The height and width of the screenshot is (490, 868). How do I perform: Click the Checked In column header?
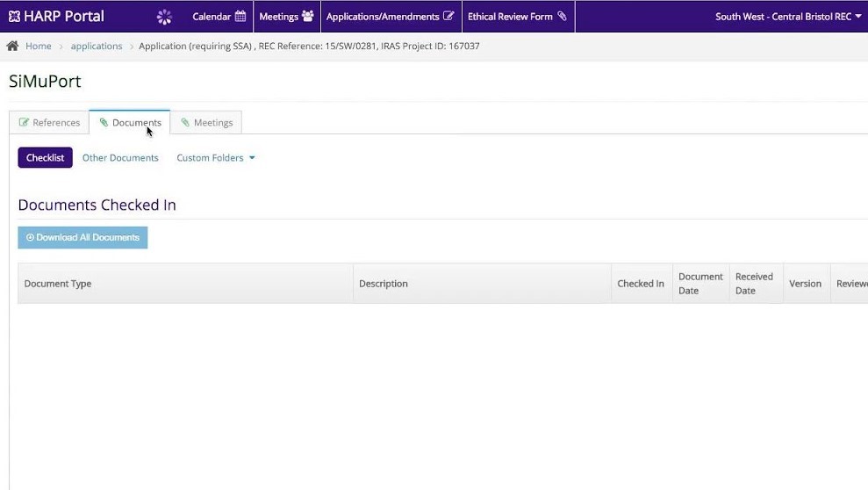[x=641, y=284]
